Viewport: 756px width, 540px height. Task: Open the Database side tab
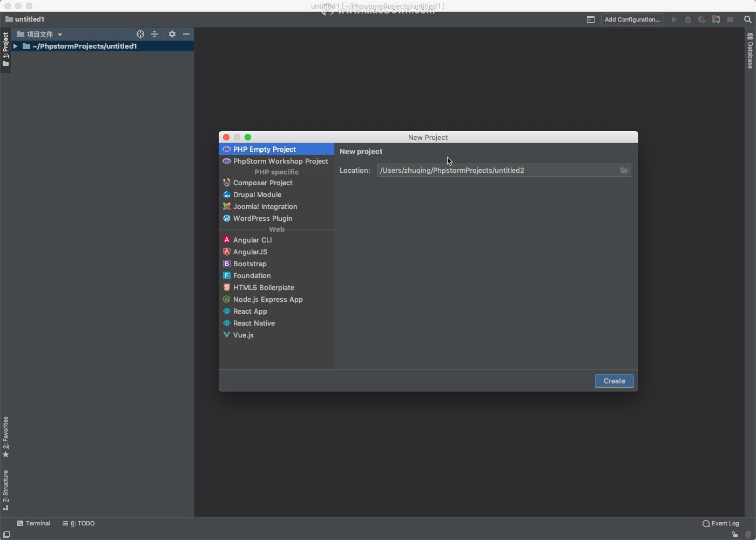750,51
